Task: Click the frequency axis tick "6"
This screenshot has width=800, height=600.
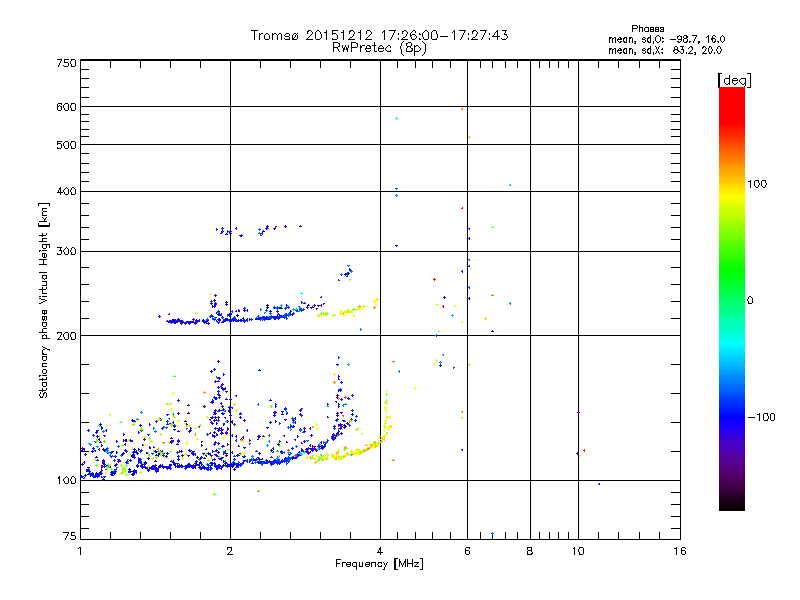Action: (x=467, y=551)
